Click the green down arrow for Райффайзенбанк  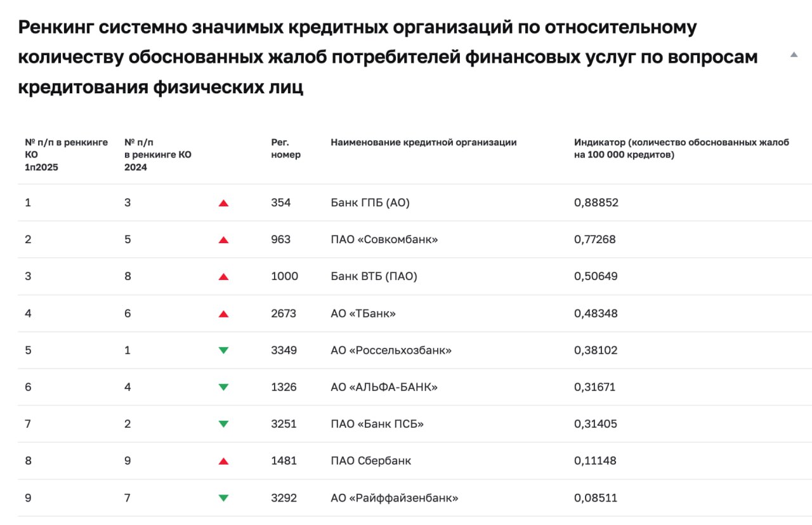point(223,498)
